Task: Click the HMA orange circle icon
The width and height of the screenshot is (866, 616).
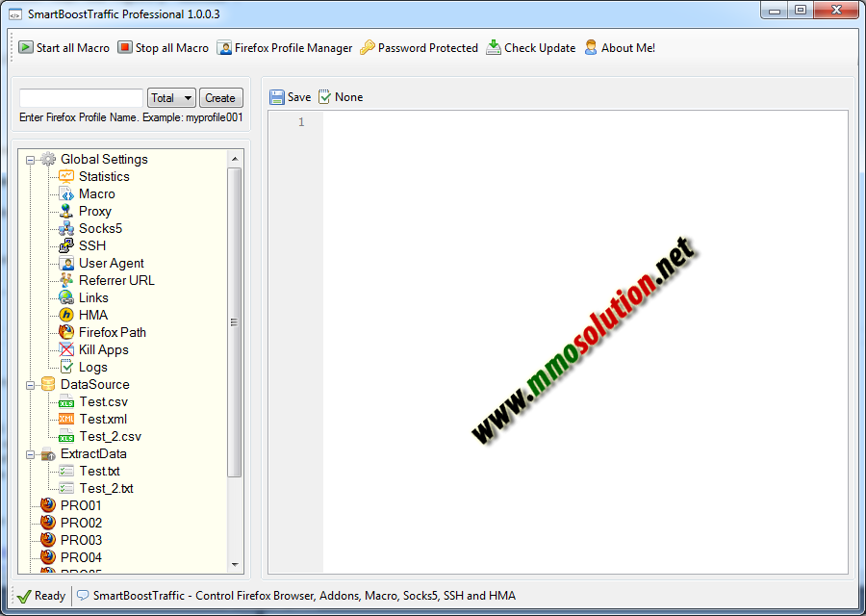Action: point(66,315)
